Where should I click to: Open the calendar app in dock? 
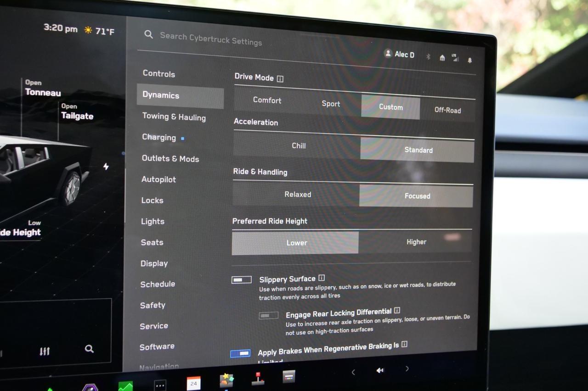(193, 383)
